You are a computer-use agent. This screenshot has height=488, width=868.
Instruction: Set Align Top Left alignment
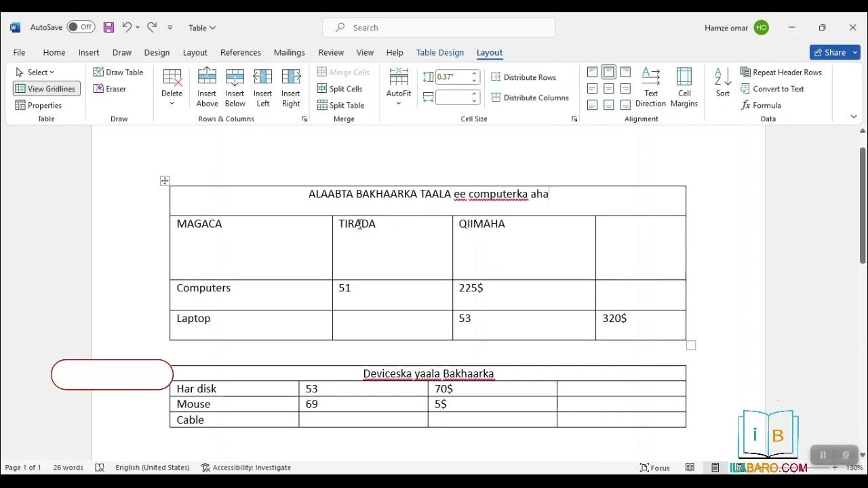point(592,72)
